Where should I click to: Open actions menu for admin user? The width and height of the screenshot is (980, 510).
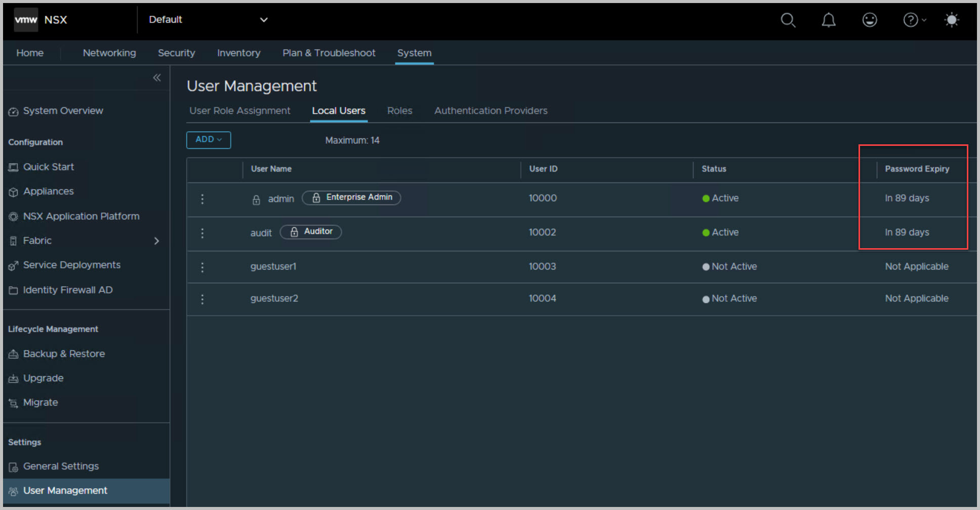coord(202,199)
